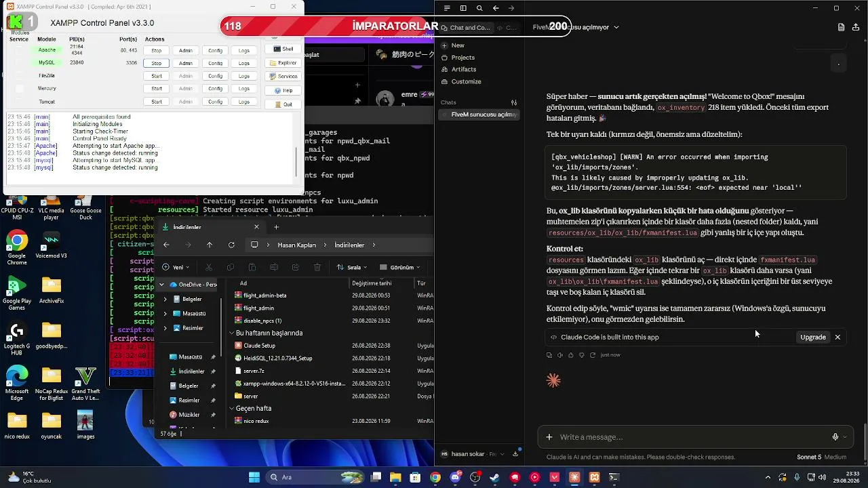Viewport: 868px width, 488px height.
Task: Toggle the Claude sidebar panel icon
Action: 463,8
